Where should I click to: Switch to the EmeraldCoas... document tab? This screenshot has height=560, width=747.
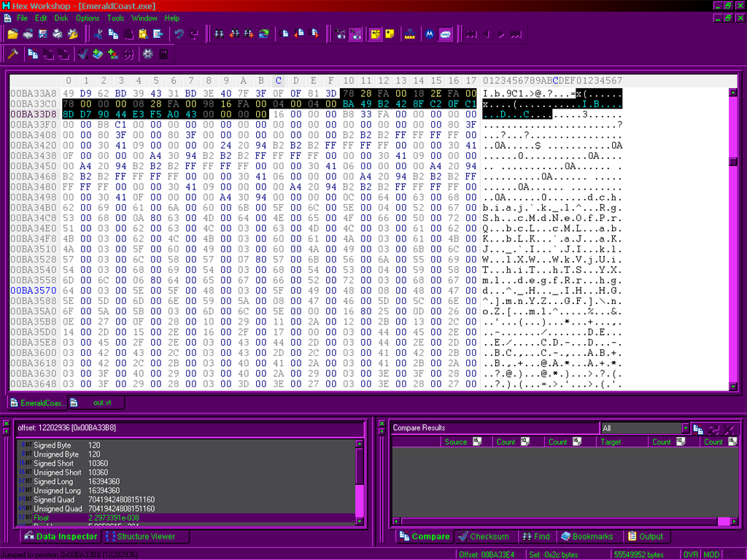tap(37, 402)
